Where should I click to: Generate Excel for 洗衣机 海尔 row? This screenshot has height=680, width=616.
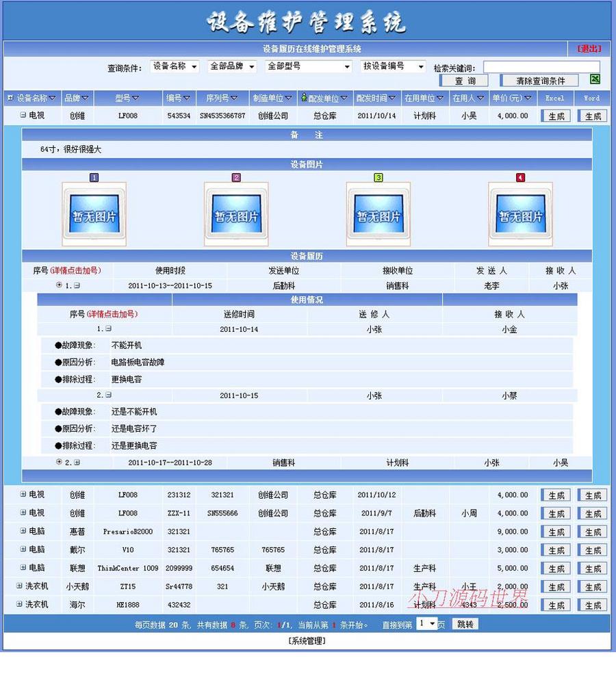556,605
